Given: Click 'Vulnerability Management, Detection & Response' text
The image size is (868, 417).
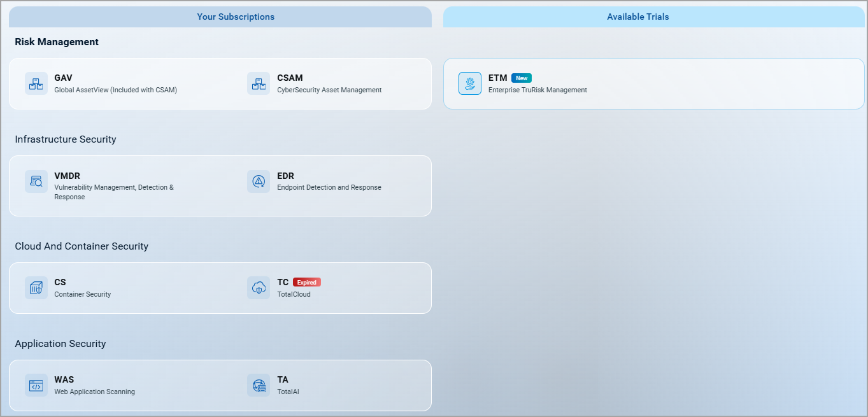Looking at the screenshot, I should tap(114, 192).
